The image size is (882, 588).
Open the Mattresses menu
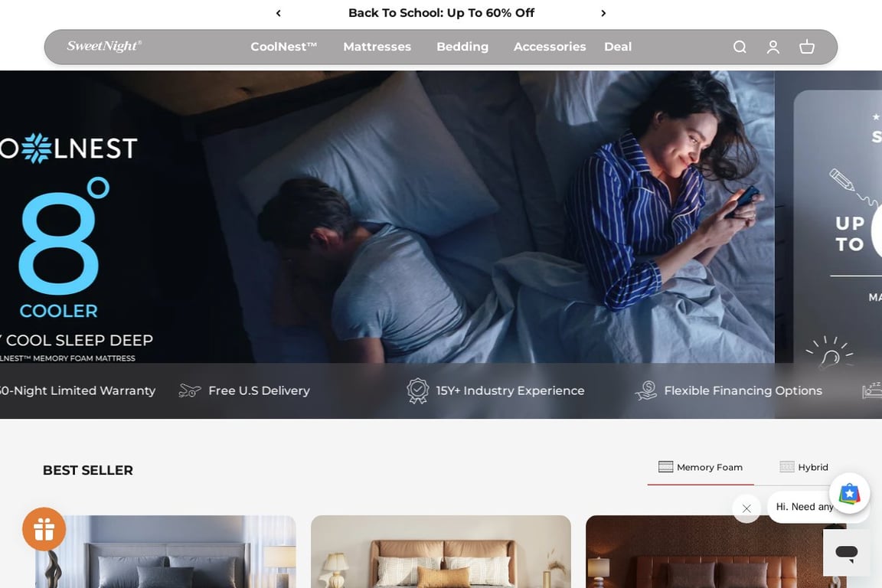pyautogui.click(x=377, y=47)
